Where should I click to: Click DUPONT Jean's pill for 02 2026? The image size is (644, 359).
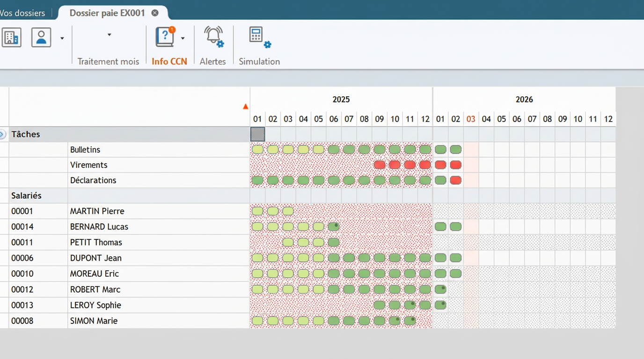coord(455,258)
